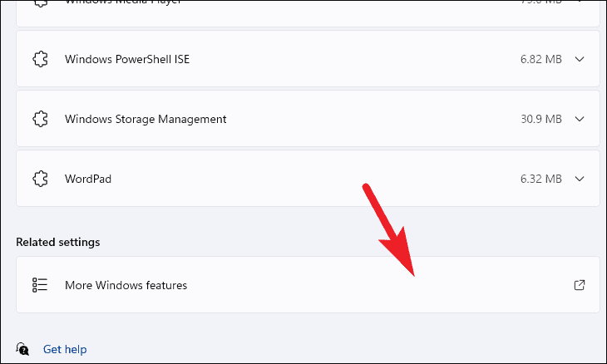Click the 30.9 MB size value
The width and height of the screenshot is (607, 364).
pos(540,119)
